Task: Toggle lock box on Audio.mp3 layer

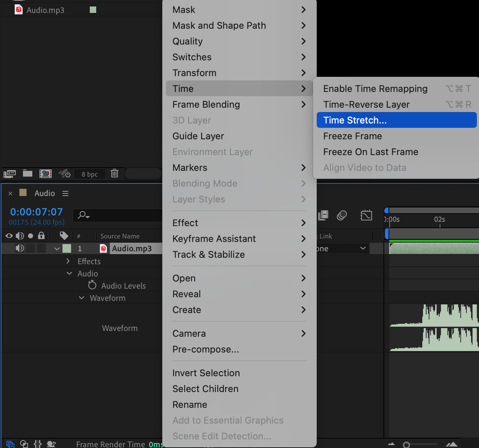Action: 42,248
